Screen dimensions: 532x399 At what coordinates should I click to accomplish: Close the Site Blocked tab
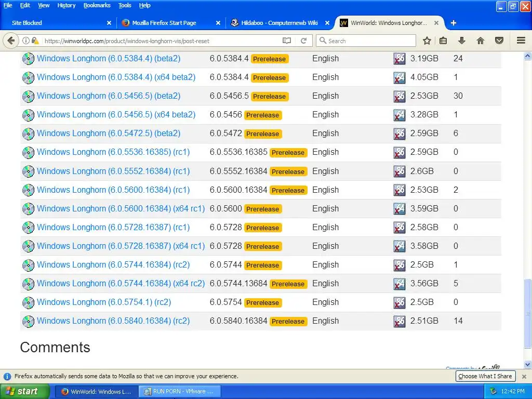(109, 23)
